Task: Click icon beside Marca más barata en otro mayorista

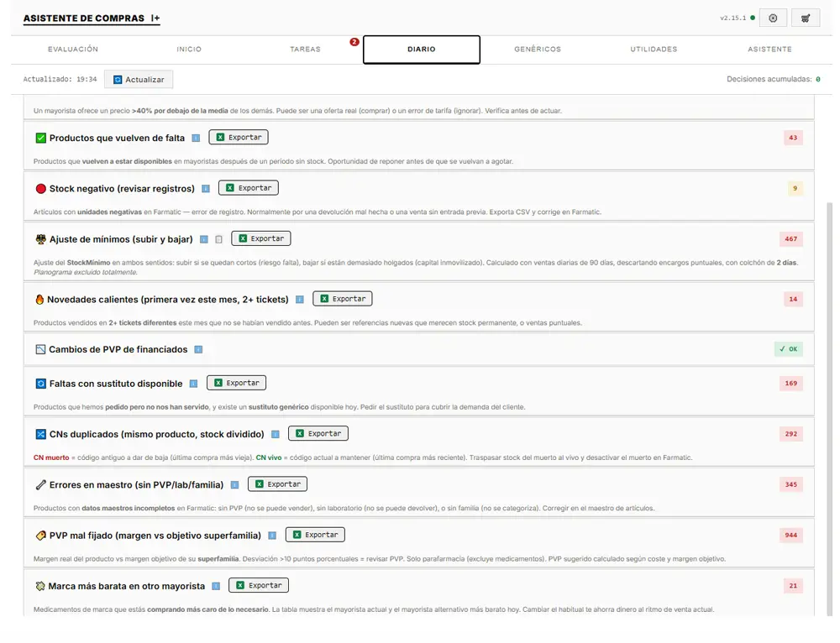Action: (x=40, y=586)
